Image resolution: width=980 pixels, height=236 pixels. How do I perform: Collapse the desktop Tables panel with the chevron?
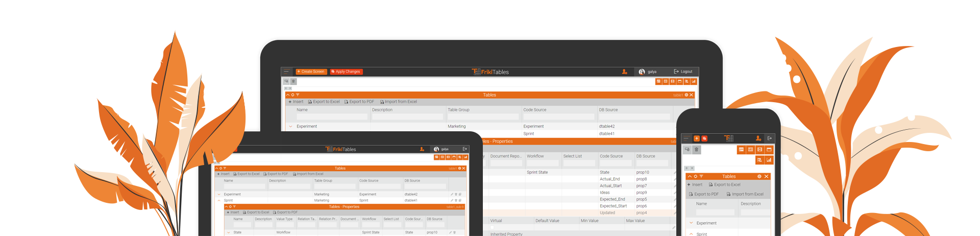(x=288, y=95)
